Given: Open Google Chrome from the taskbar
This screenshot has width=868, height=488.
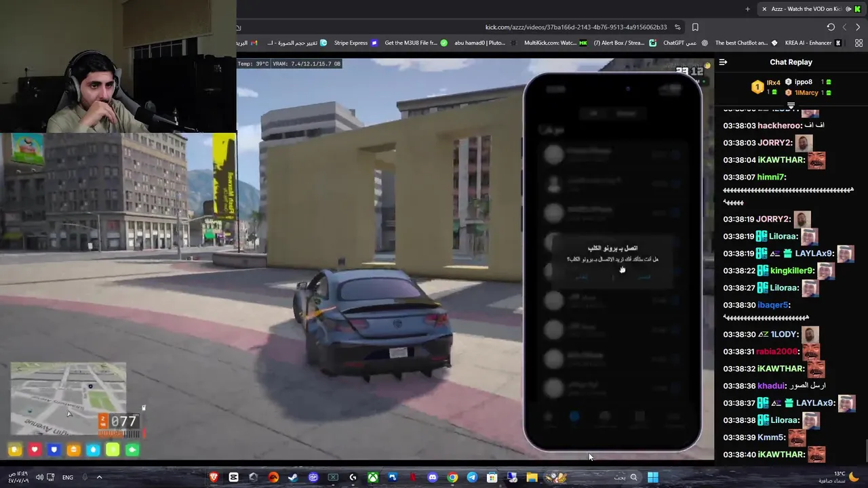Looking at the screenshot, I should tap(452, 477).
